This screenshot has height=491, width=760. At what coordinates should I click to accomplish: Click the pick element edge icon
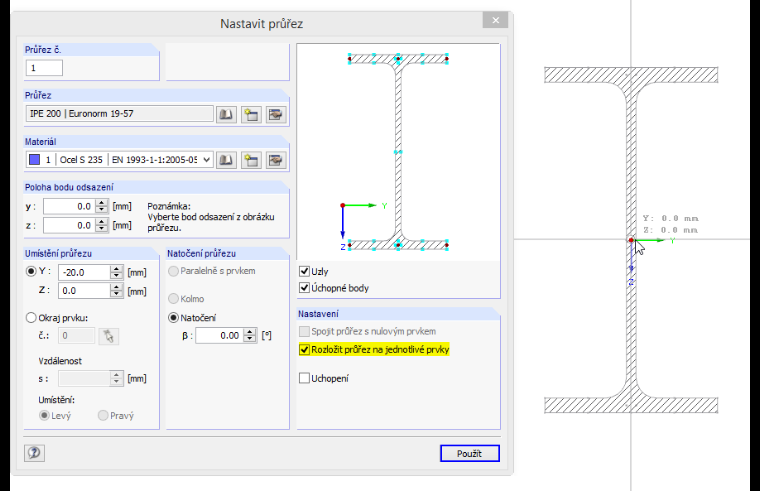(x=109, y=336)
